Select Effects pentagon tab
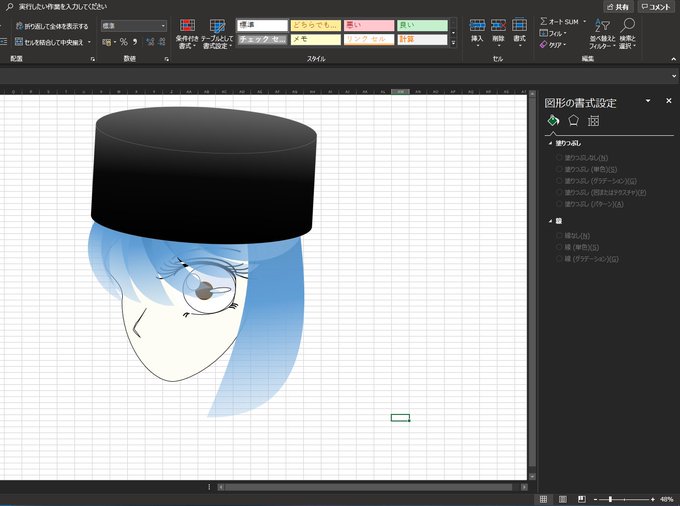Viewport: 680px width, 506px height. point(573,120)
